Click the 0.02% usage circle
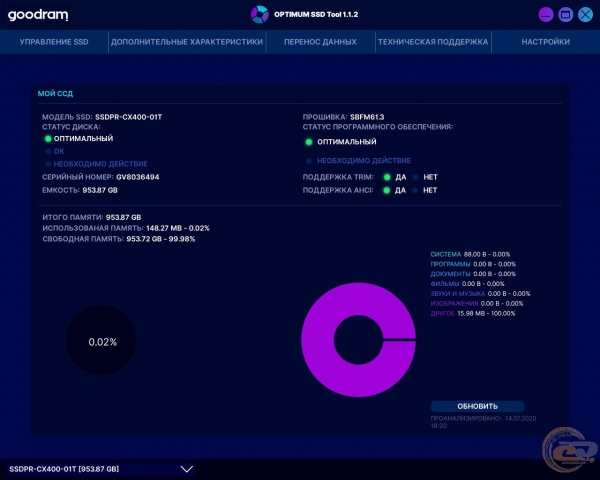 click(101, 340)
